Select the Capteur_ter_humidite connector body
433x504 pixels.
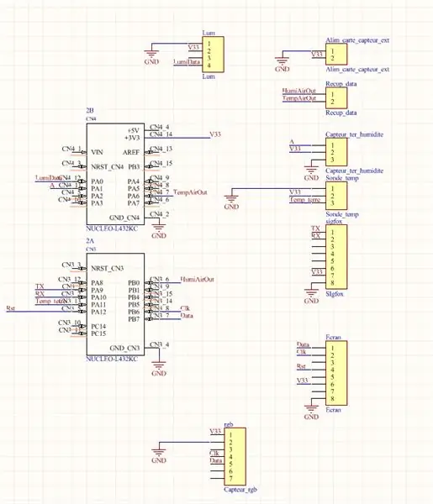point(336,152)
